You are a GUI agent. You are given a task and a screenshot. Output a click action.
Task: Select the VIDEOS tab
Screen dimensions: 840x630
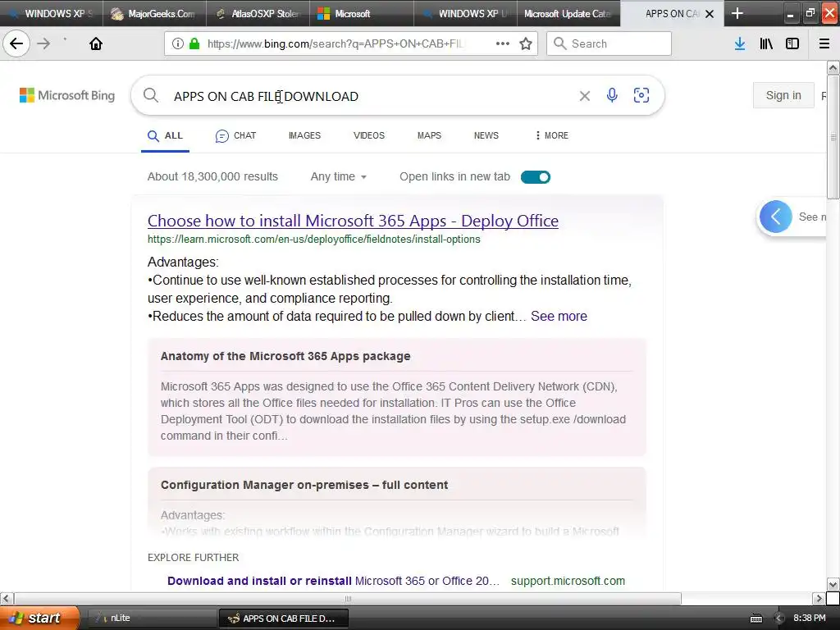click(x=368, y=135)
